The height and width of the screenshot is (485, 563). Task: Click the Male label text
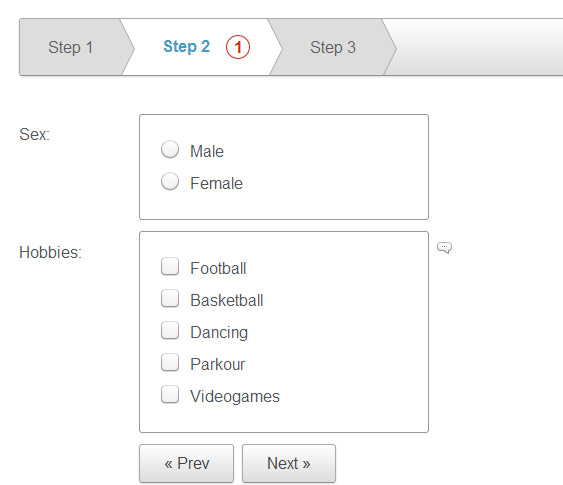click(x=207, y=151)
